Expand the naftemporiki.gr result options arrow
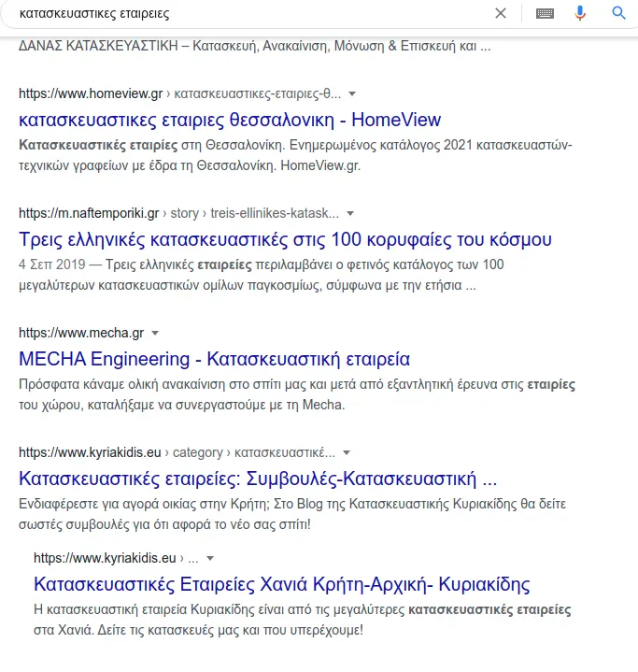Screen dimensions: 638x672 (349, 213)
